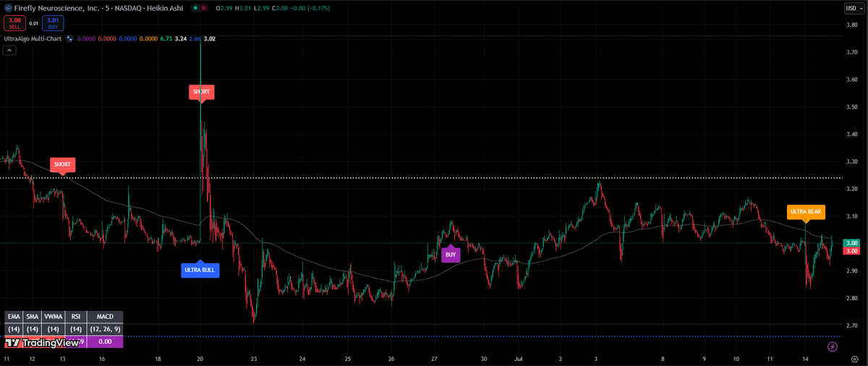Viewport: 868px width, 366px height.
Task: Click the 3.50 price scale label
Action: 852,106
